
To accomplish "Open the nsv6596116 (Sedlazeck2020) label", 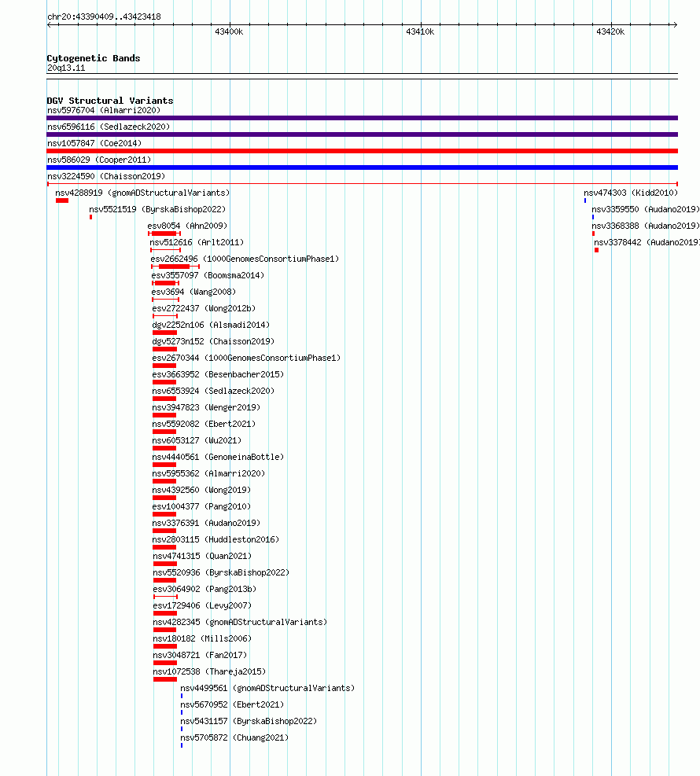I will (109, 127).
